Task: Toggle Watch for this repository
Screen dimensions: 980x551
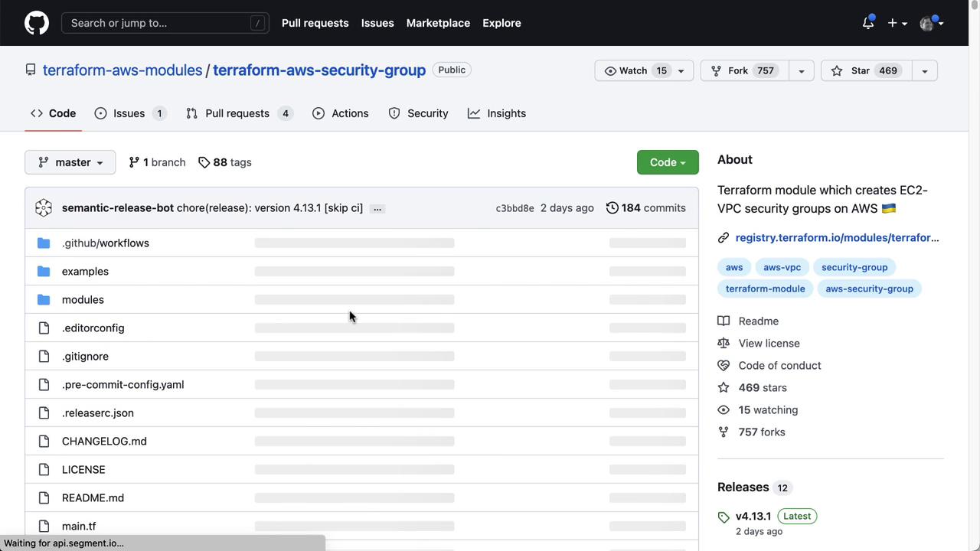Action: pyautogui.click(x=635, y=70)
